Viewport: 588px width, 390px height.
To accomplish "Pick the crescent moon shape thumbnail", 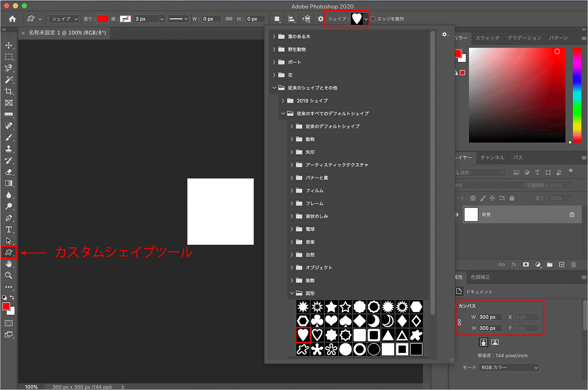I will [x=373, y=321].
